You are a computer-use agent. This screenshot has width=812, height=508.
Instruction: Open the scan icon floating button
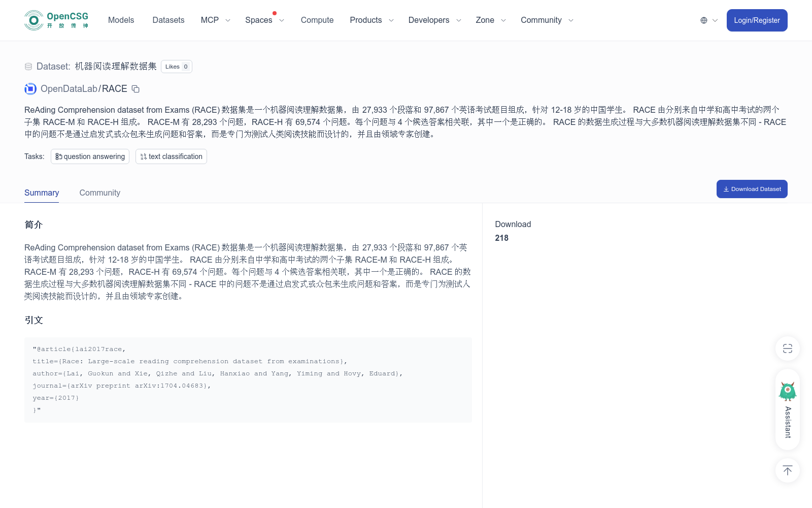pyautogui.click(x=788, y=348)
